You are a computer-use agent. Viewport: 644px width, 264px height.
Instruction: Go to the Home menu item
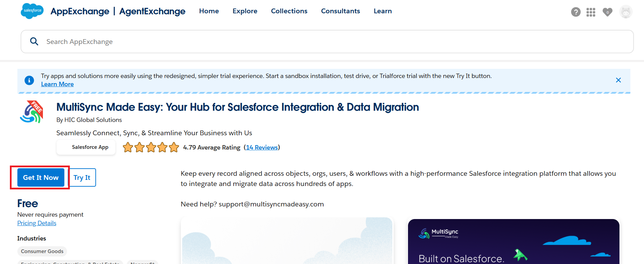pyautogui.click(x=209, y=11)
